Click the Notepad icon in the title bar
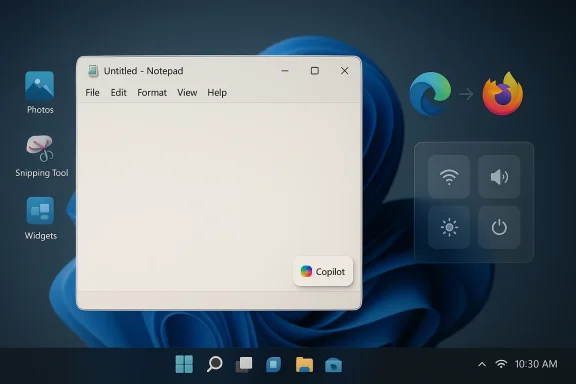The width and height of the screenshot is (576, 384). click(x=93, y=71)
